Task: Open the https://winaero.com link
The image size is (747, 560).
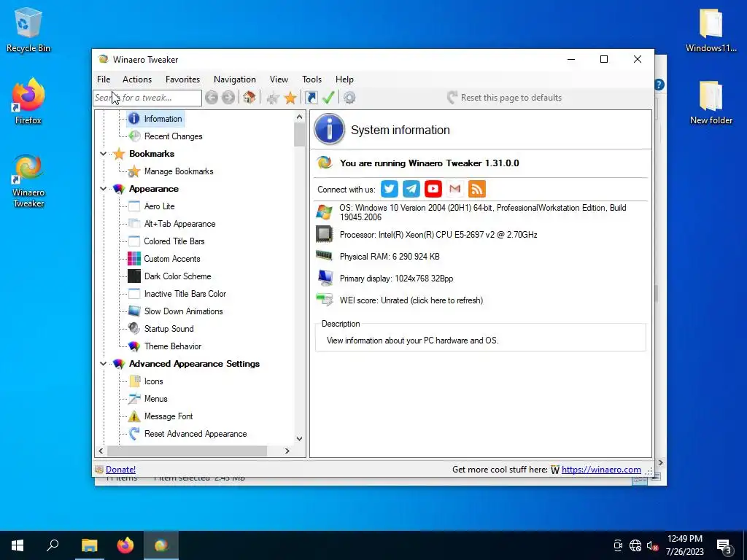Action: pyautogui.click(x=601, y=470)
